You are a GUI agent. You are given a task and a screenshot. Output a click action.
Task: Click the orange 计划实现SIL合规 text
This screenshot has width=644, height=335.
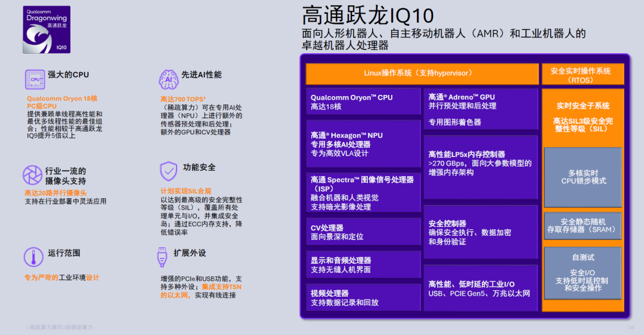[x=185, y=191]
